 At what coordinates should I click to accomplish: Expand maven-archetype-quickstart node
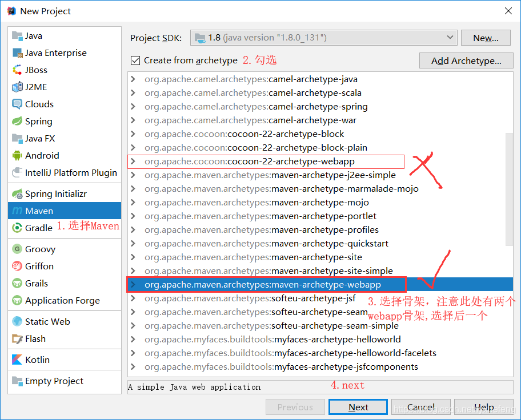(x=133, y=243)
